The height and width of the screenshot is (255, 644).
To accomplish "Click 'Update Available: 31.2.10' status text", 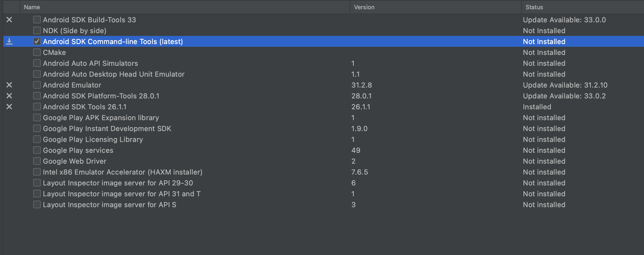I will pos(565,85).
